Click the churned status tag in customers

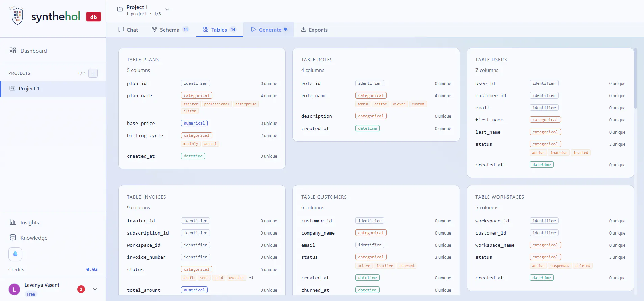tap(407, 266)
